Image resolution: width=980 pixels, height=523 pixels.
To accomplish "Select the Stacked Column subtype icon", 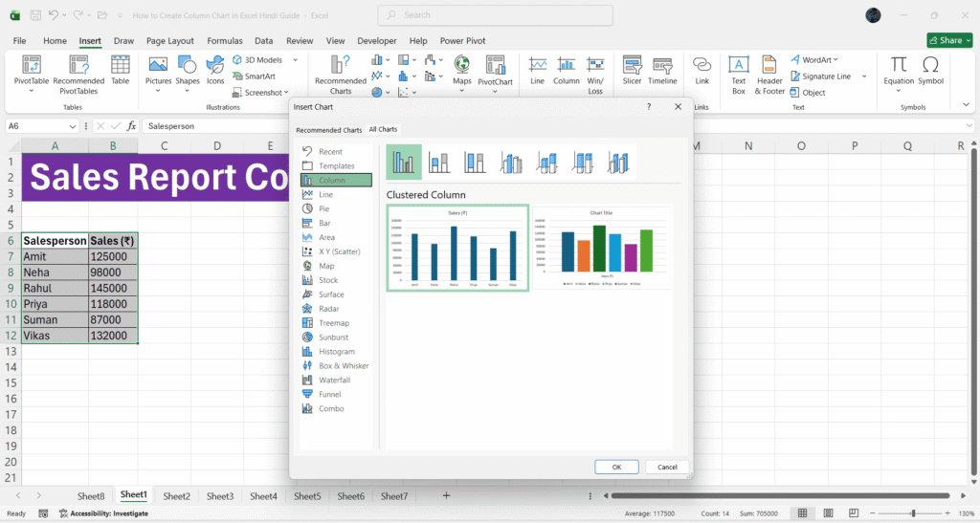I will coord(438,163).
